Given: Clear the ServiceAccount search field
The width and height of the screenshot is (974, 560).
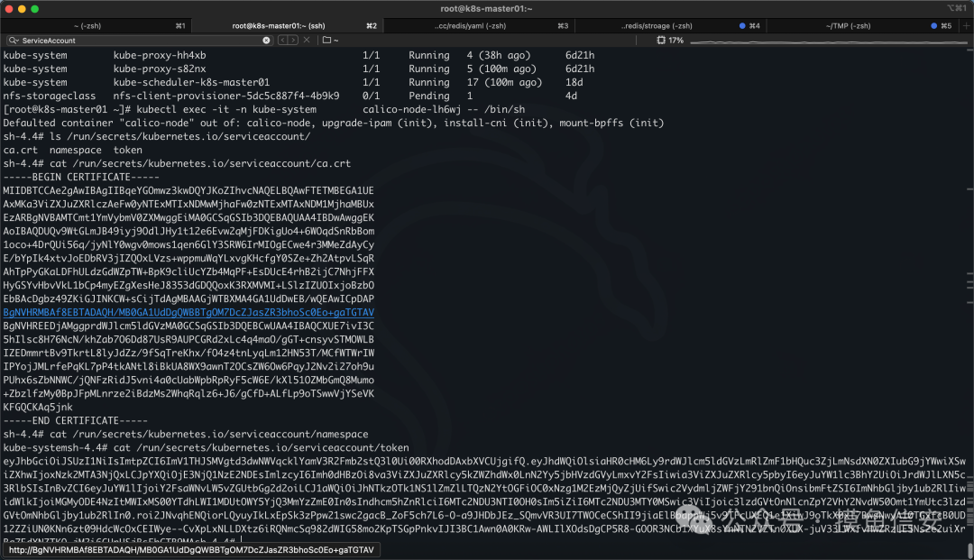Looking at the screenshot, I should [266, 41].
